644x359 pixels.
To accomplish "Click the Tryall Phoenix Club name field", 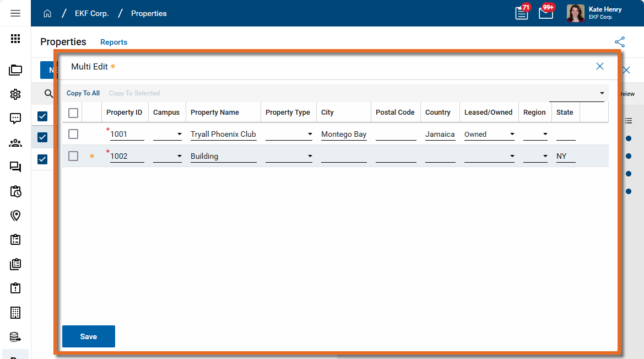I will click(223, 134).
